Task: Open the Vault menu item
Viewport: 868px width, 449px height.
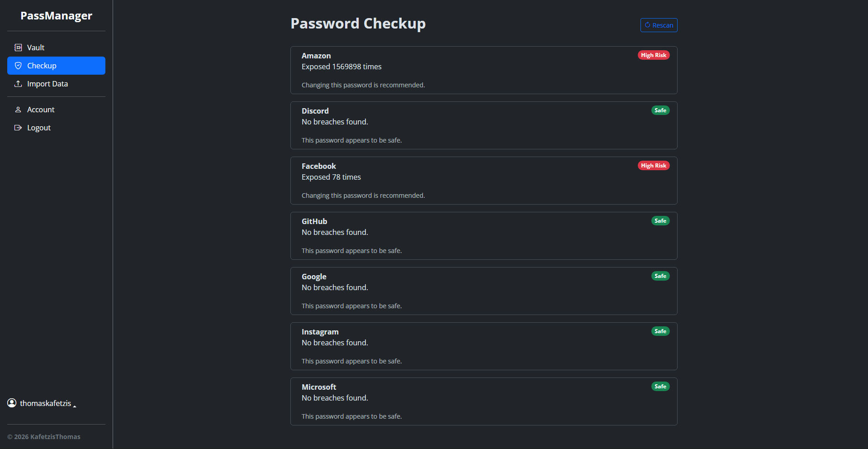Action: (x=56, y=48)
